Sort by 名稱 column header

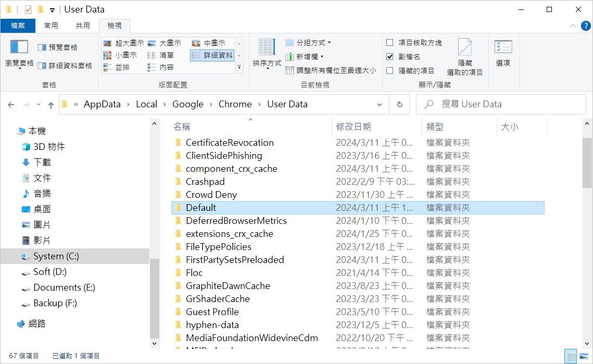[x=251, y=127]
